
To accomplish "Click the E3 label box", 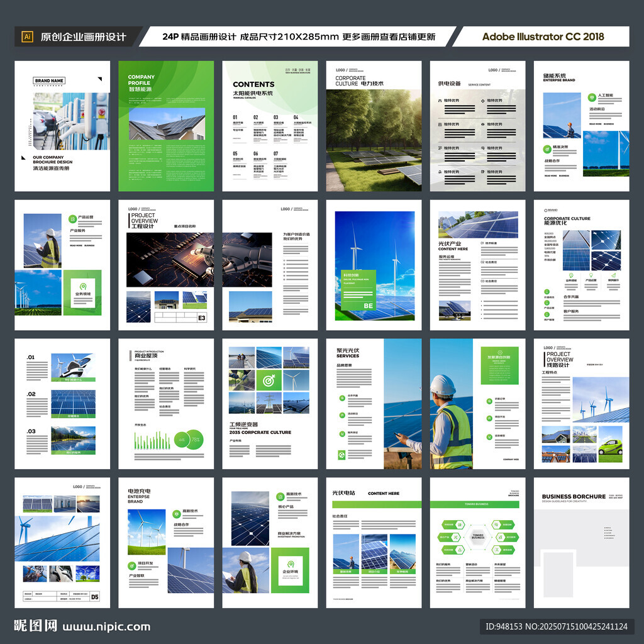I will 202,318.
